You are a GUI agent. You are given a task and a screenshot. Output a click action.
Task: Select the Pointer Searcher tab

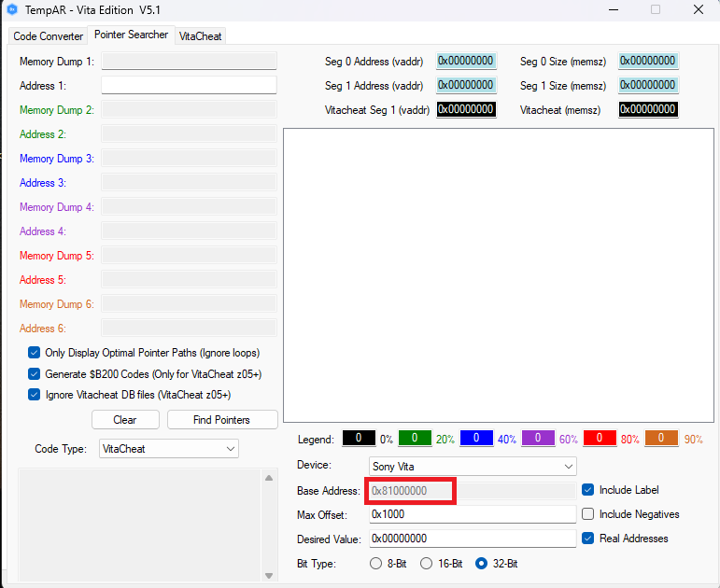coord(131,35)
